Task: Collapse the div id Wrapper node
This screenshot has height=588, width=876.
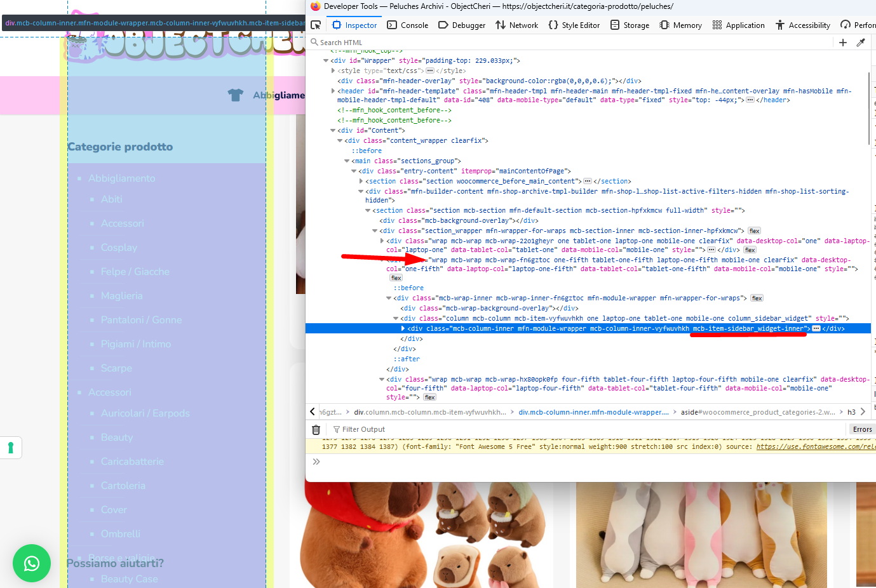Action: 326,61
